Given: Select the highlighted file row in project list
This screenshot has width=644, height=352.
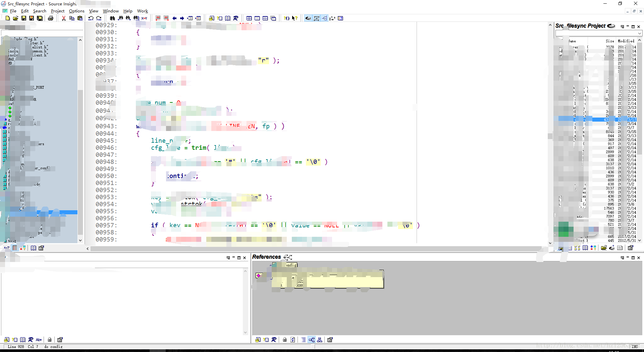Looking at the screenshot, I should (597, 120).
